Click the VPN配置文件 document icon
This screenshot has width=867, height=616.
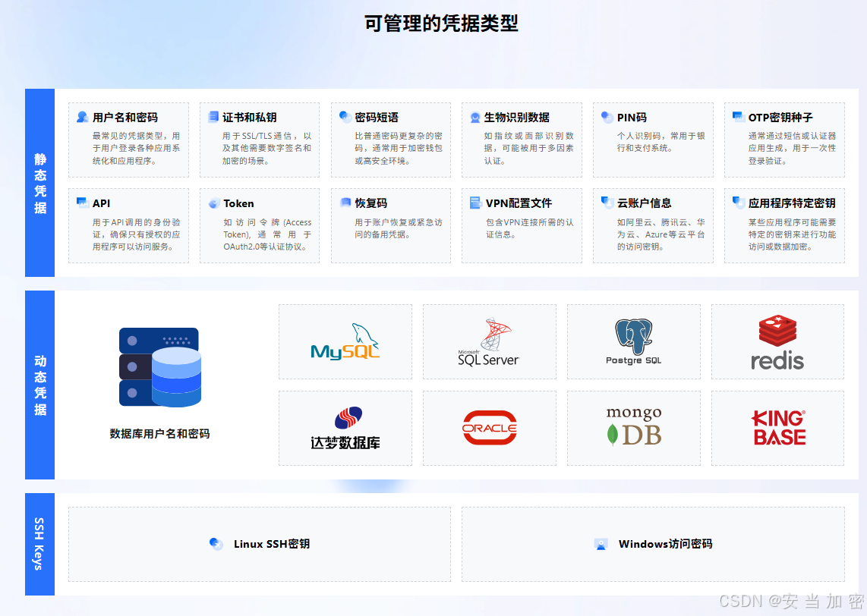tap(475, 203)
